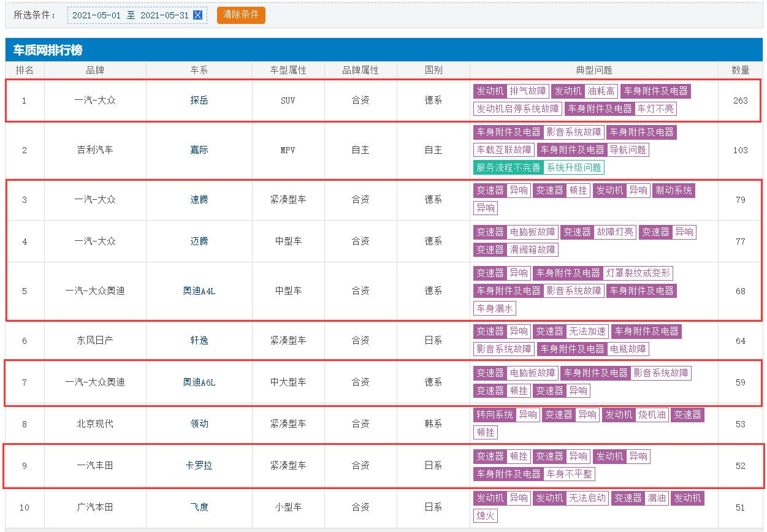Click the 数量 column header
The width and height of the screenshot is (767, 532).
coord(740,70)
